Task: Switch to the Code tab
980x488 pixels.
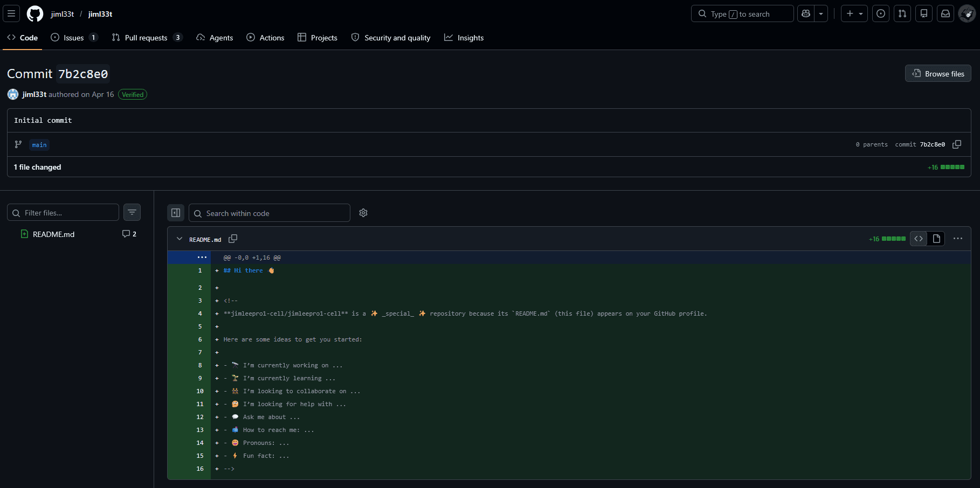Action: click(22, 38)
